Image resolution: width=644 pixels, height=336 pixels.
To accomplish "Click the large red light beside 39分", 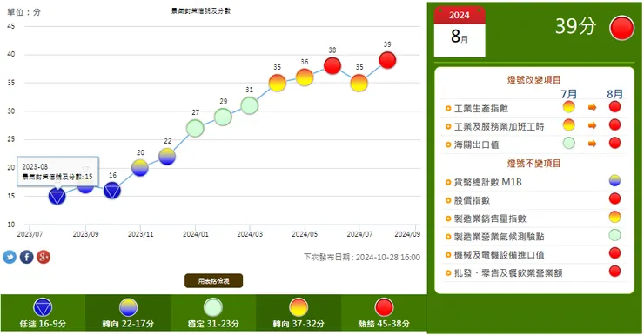I will tap(622, 28).
